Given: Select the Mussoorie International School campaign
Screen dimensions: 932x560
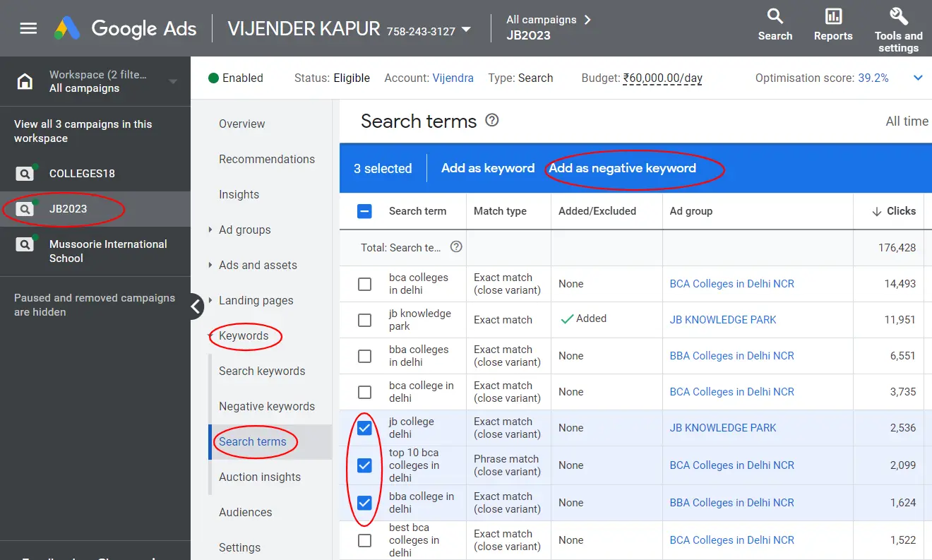Looking at the screenshot, I should point(108,251).
